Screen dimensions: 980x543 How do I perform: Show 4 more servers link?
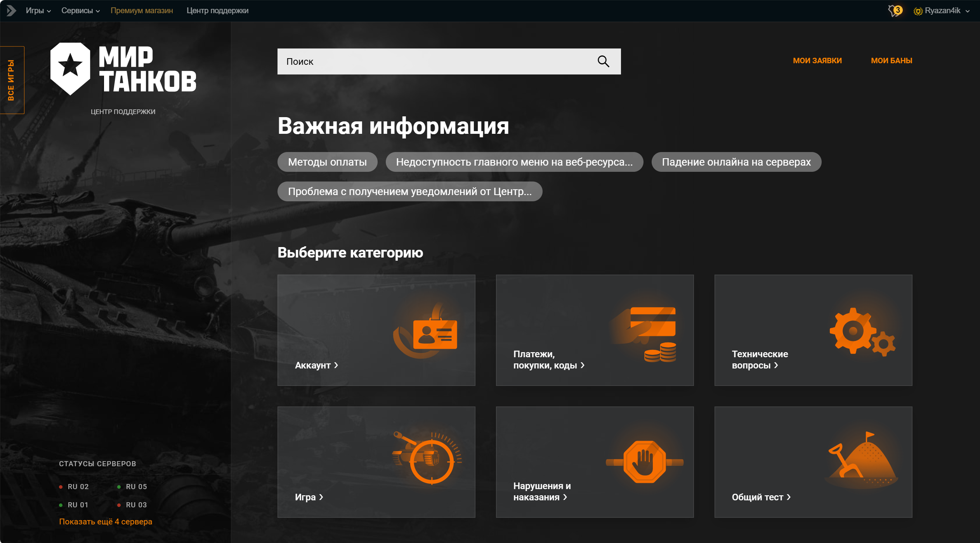tap(106, 522)
